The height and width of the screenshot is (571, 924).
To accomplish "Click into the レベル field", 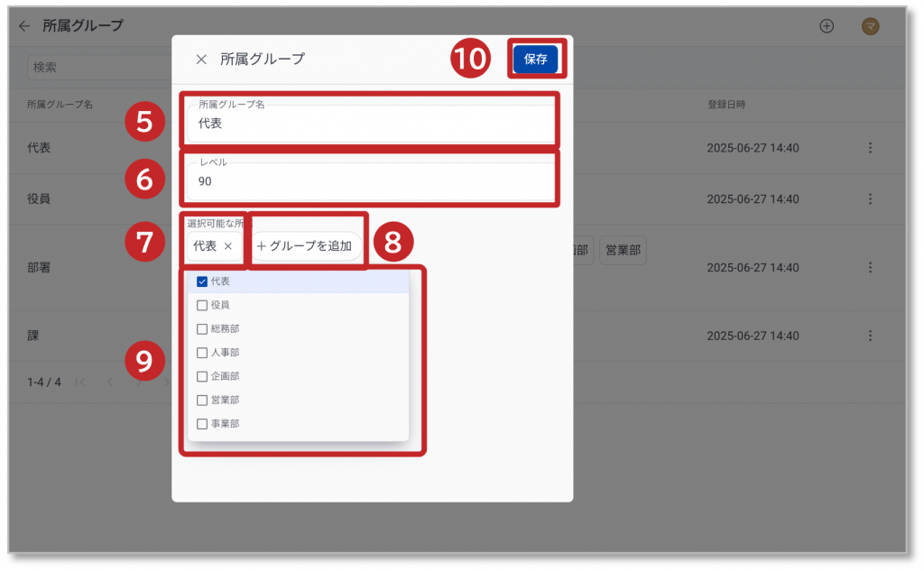I will point(368,181).
